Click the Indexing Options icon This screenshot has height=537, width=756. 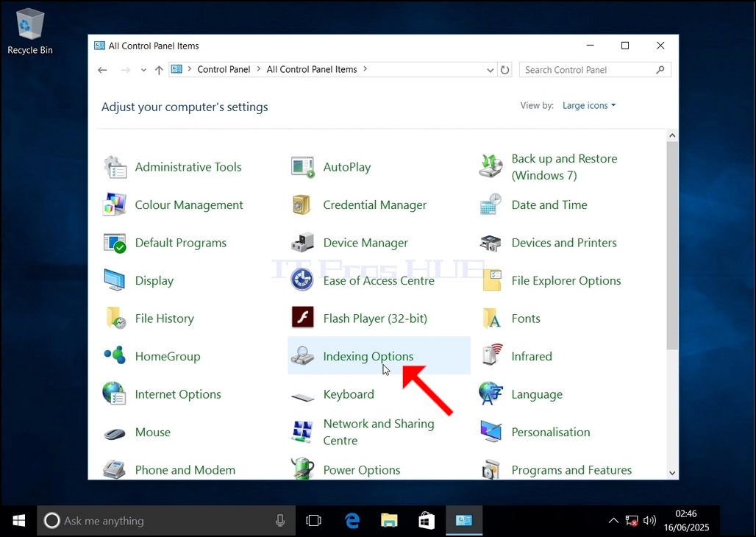click(303, 356)
